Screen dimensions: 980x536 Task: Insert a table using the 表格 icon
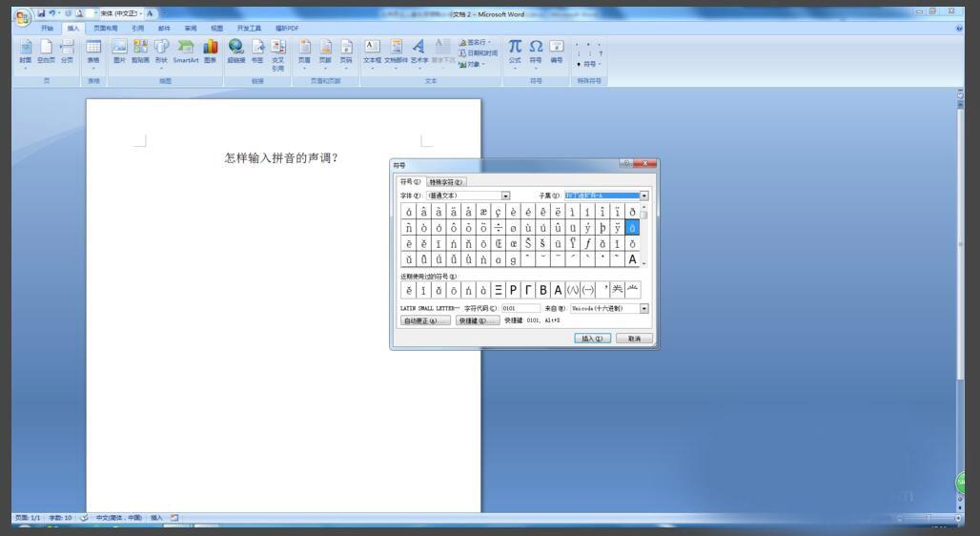pos(93,49)
